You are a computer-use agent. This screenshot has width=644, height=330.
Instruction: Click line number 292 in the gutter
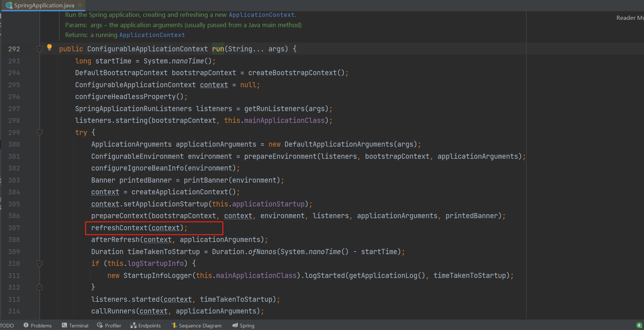pos(14,49)
